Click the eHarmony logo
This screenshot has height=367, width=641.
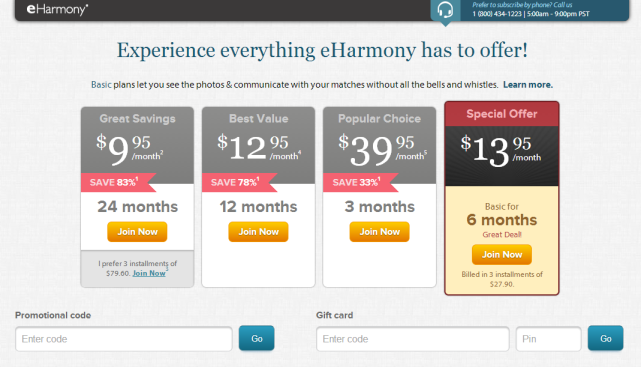click(57, 9)
